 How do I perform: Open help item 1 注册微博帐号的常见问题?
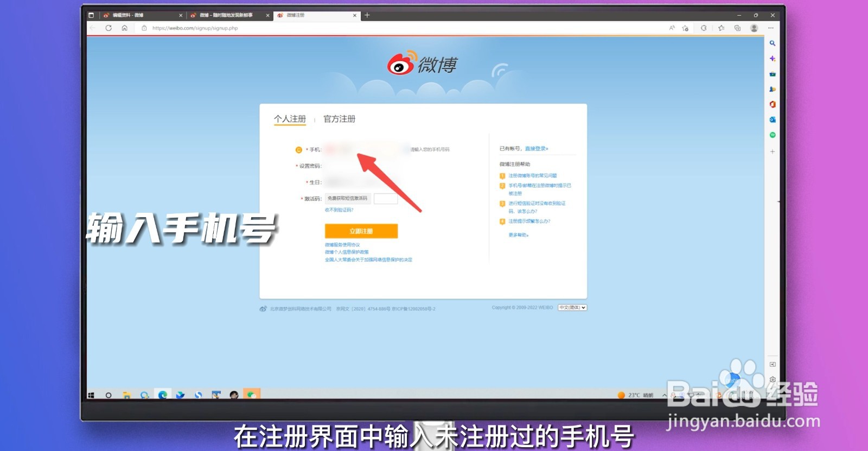532,176
